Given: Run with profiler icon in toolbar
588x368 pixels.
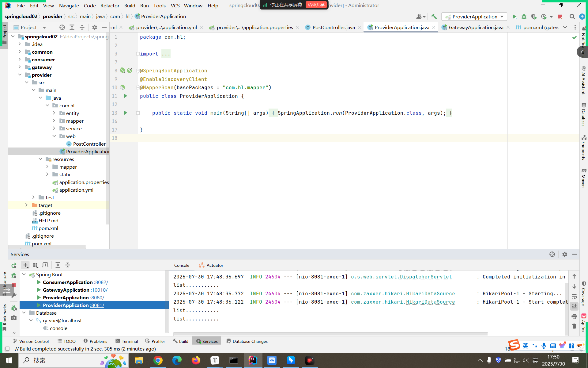Looking at the screenshot, I should point(544,17).
